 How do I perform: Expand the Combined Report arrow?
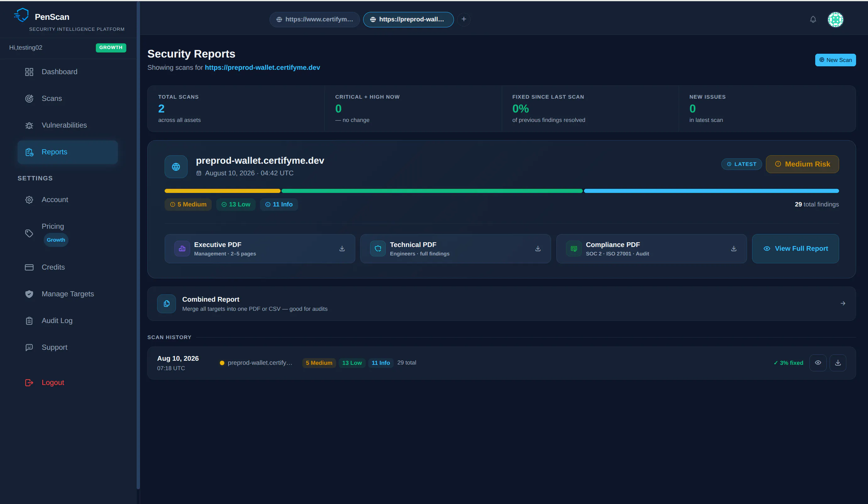tap(843, 304)
